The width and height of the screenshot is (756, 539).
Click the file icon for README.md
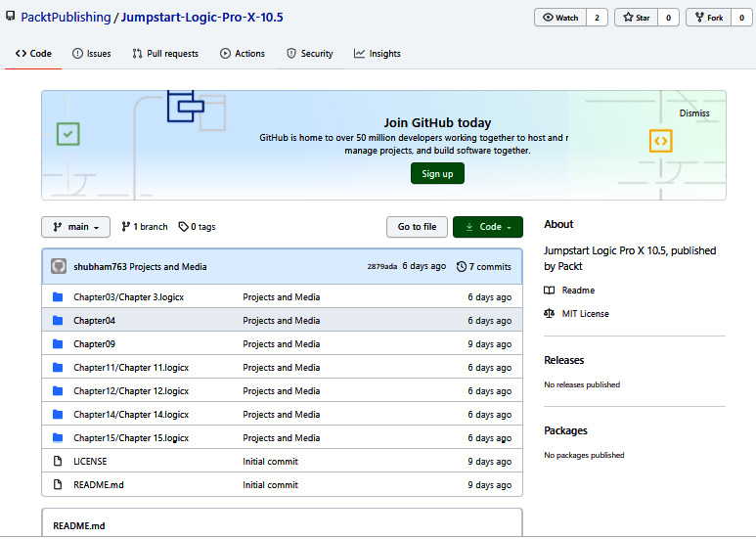click(58, 485)
